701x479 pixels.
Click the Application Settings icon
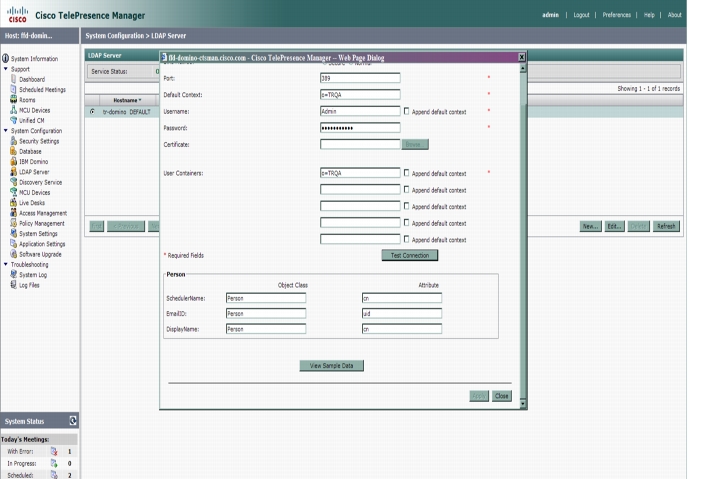[x=13, y=244]
